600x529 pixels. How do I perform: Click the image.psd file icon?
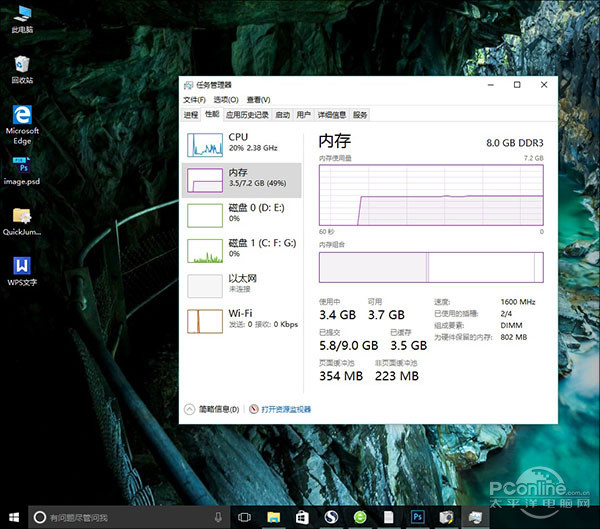(22, 171)
